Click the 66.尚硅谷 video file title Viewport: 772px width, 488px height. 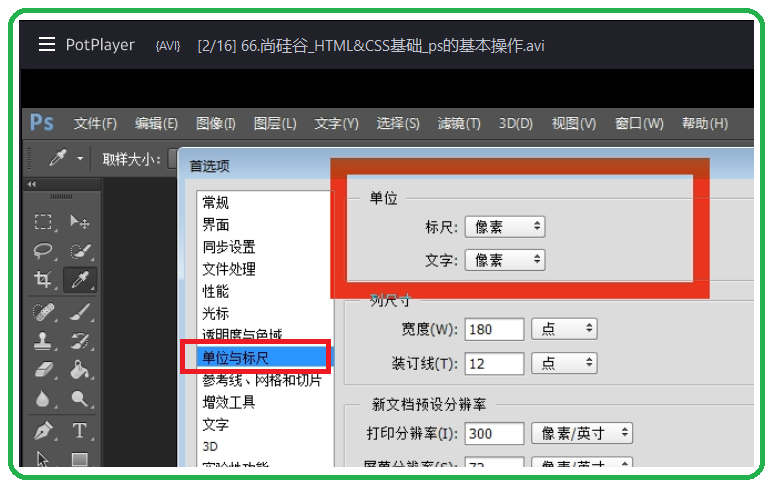[x=393, y=46]
